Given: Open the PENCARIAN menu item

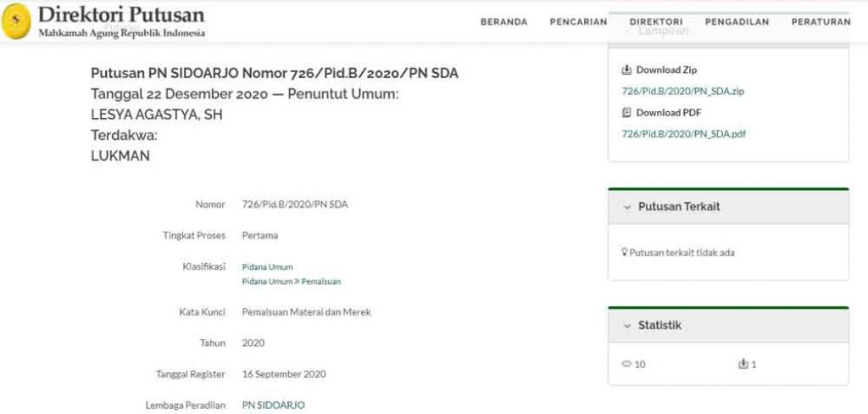Looking at the screenshot, I should point(578,22).
